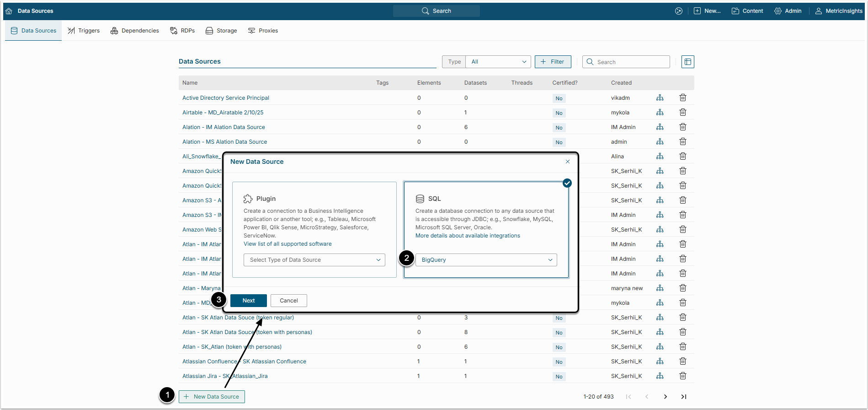
Task: Switch to the Triggers tab
Action: pyautogui.click(x=84, y=31)
